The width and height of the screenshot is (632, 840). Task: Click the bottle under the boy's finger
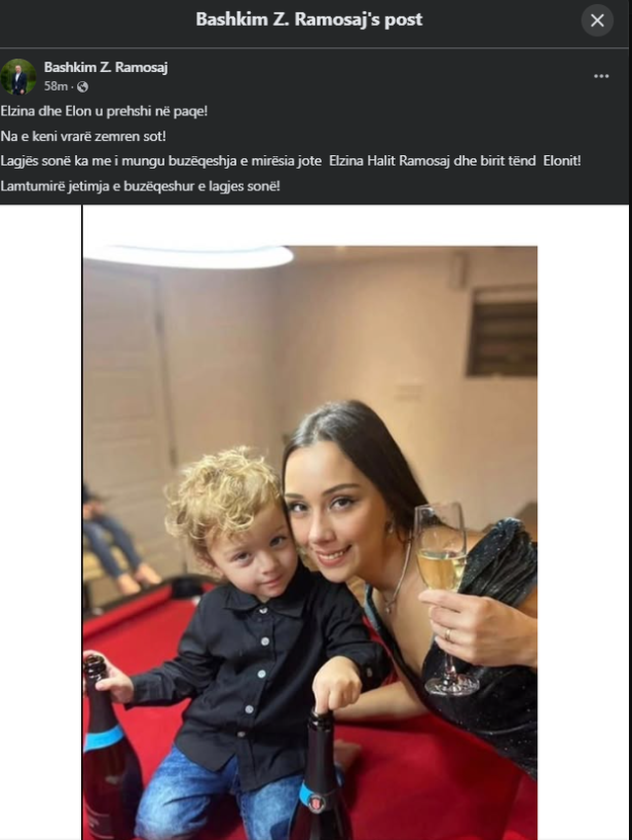[x=320, y=774]
